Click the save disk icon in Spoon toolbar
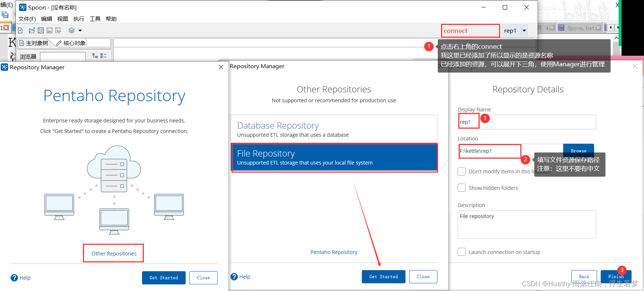Image resolution: width=644 pixels, height=291 pixels. (49, 30)
